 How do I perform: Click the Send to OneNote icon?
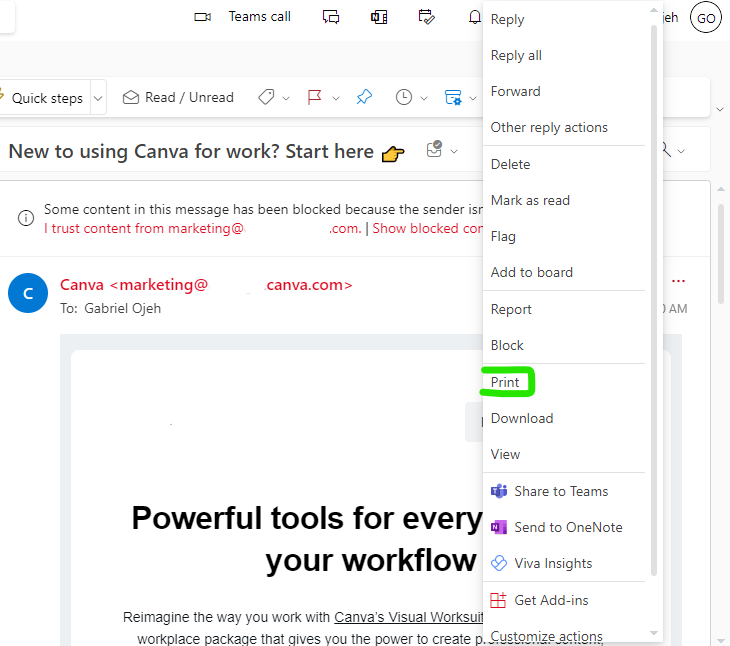click(499, 527)
